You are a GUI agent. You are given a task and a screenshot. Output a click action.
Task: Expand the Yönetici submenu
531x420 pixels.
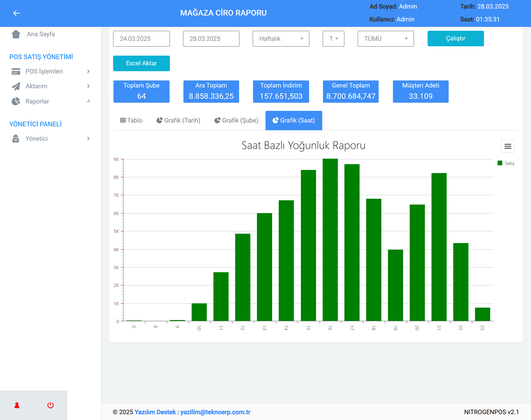88,139
